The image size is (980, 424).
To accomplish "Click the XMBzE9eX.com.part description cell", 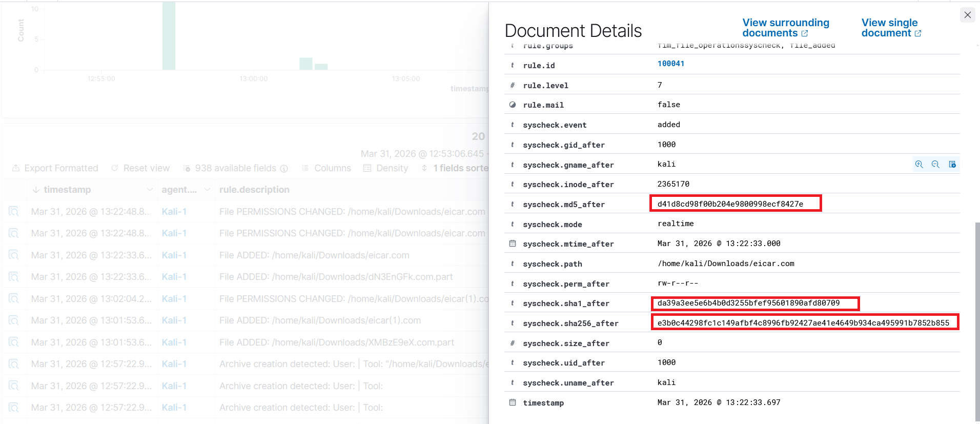I will pos(337,342).
